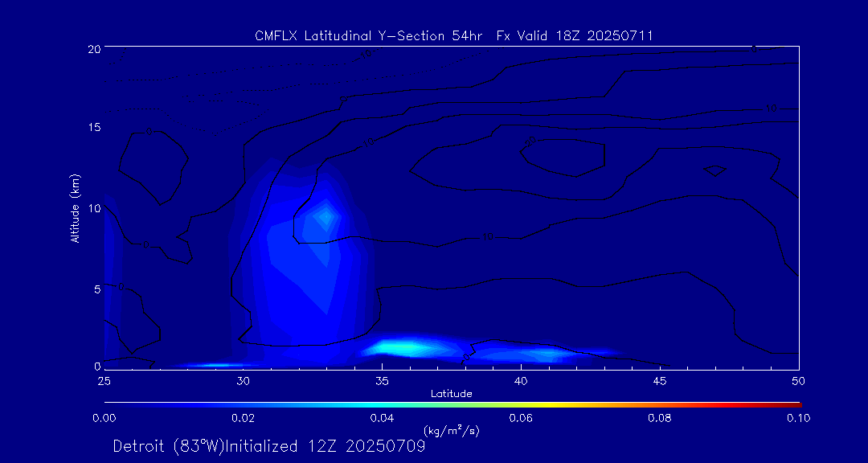Click the "(kg/m²/s)" units label
The height and width of the screenshot is (463, 868).
click(450, 430)
